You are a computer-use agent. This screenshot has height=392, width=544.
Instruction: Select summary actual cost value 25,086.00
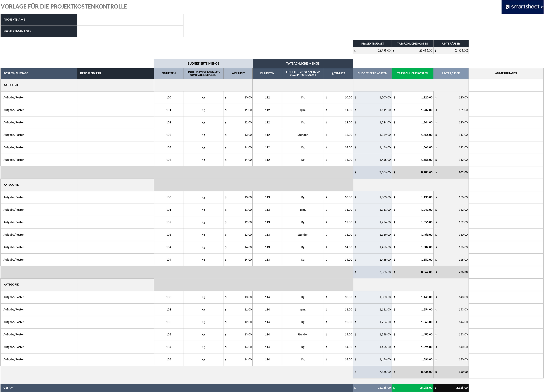413,51
